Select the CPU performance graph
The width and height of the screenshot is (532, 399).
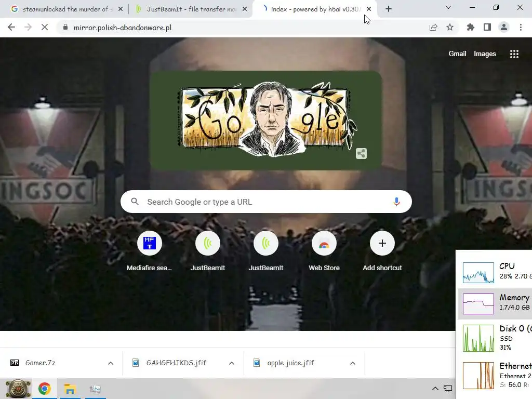click(478, 272)
